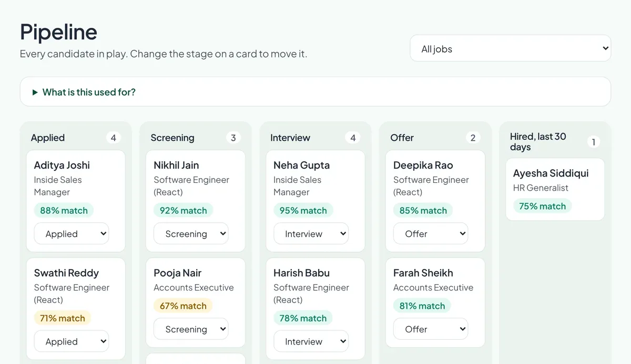Click the Applied column heading
The height and width of the screenshot is (364, 631).
(48, 138)
